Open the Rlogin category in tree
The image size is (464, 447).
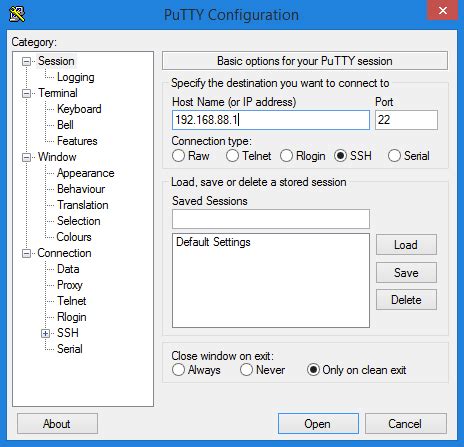tap(72, 317)
